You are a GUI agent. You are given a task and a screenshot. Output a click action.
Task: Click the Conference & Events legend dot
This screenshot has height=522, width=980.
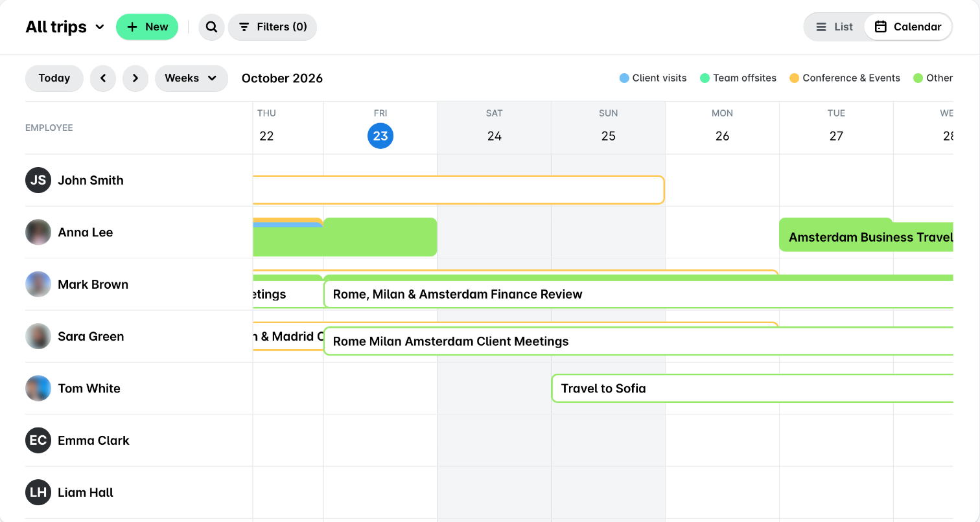click(x=795, y=78)
